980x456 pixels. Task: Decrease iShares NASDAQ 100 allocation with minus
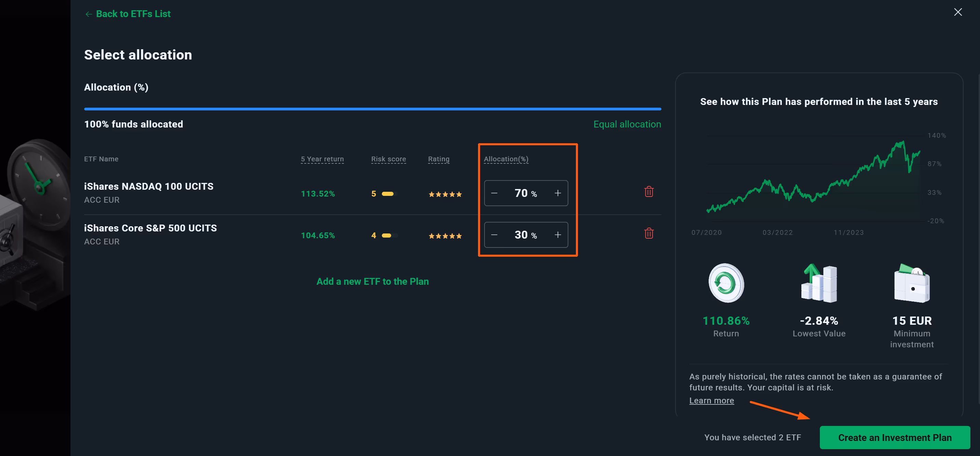click(494, 193)
